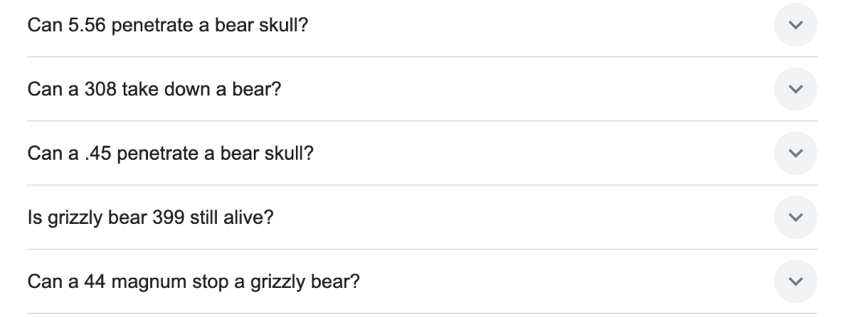
Task: Click 'Is grizzly bear 399 still alive?' question
Action: coord(150,217)
